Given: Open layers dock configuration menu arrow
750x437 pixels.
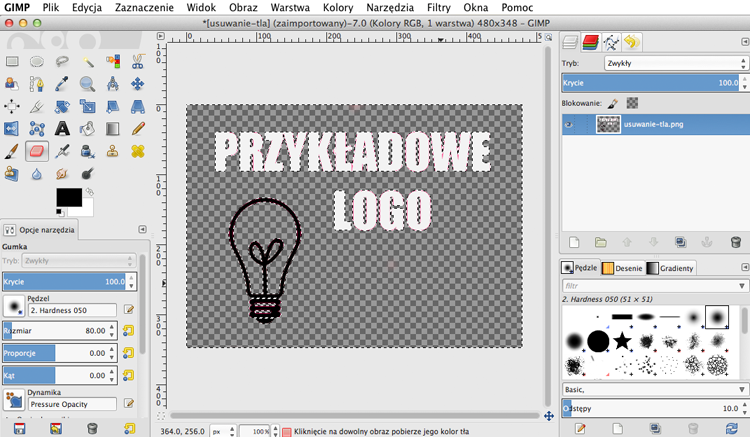Looking at the screenshot, I should 745,42.
